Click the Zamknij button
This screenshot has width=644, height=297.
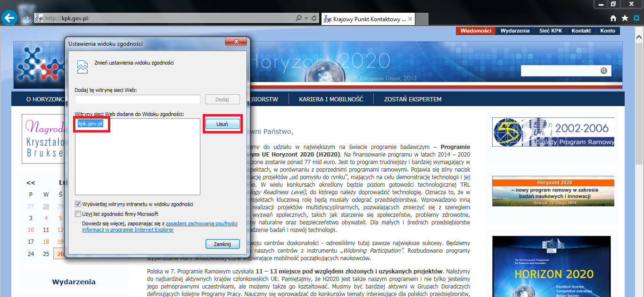click(223, 244)
